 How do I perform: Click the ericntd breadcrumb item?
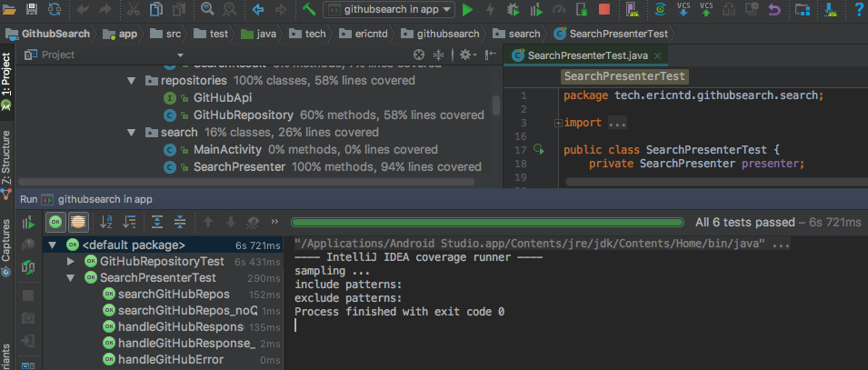pyautogui.click(x=365, y=34)
